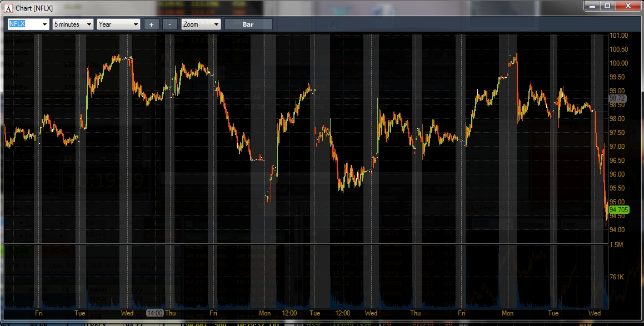This screenshot has width=644, height=326.
Task: Click the 94.705 current price label
Action: point(618,210)
